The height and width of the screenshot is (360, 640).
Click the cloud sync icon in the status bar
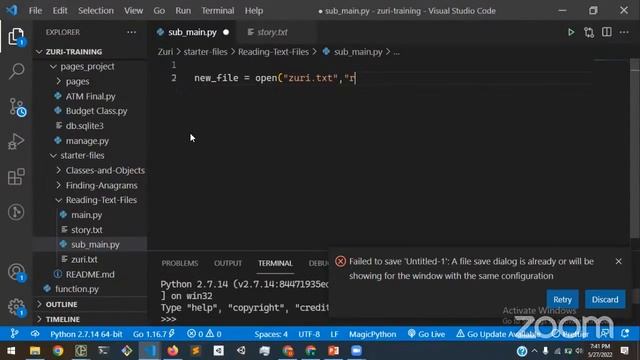point(35,334)
